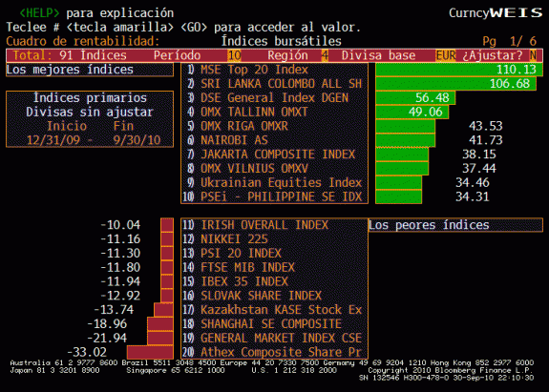Select Kazakhstan KASE Stock Ex row
Screen dimensions: 549x392
[x=275, y=310]
